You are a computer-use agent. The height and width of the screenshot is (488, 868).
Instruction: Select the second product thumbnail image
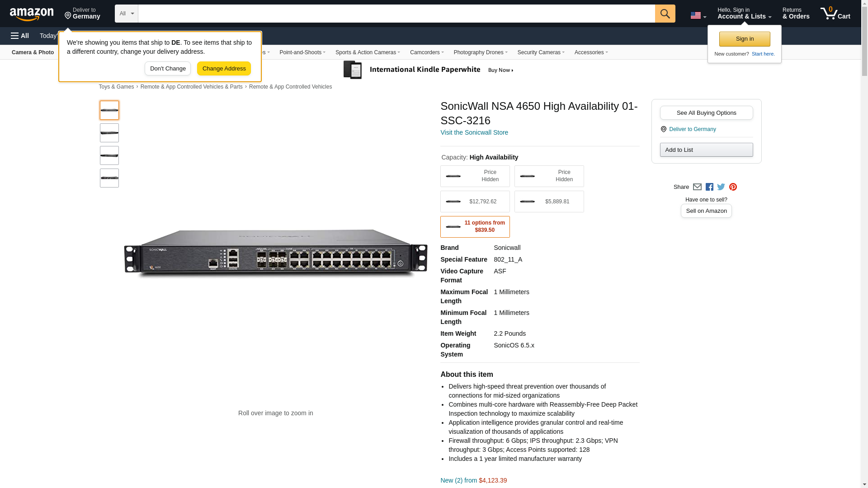click(109, 133)
